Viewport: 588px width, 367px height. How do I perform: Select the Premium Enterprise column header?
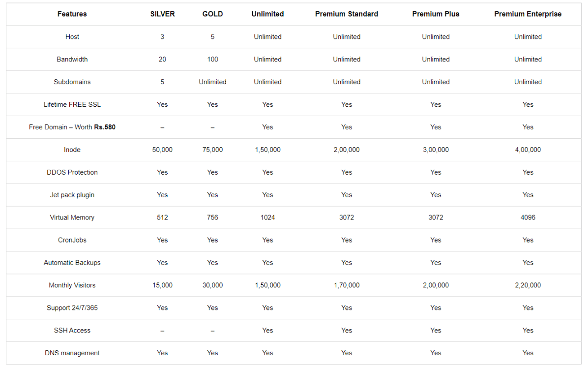(x=528, y=14)
